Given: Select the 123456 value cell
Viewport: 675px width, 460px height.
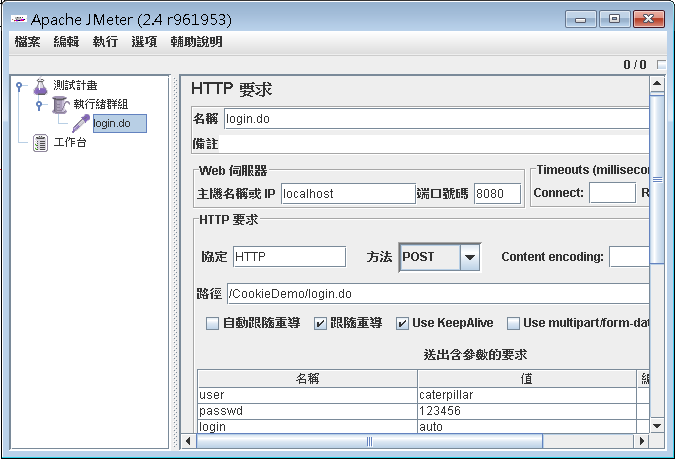Looking at the screenshot, I should tap(527, 411).
